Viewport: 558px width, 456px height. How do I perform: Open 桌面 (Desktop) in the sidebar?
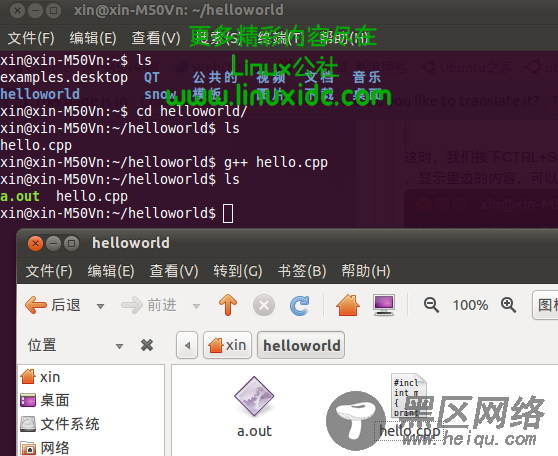click(45, 400)
